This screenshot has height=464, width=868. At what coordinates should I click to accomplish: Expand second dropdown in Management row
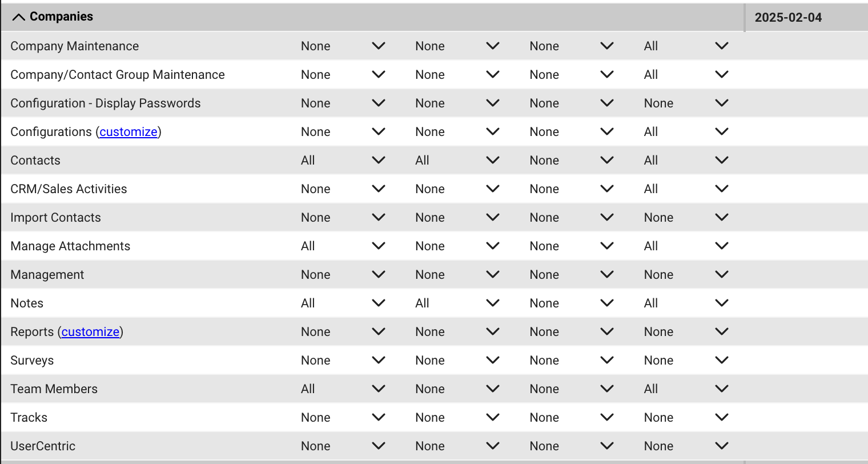pyautogui.click(x=457, y=275)
